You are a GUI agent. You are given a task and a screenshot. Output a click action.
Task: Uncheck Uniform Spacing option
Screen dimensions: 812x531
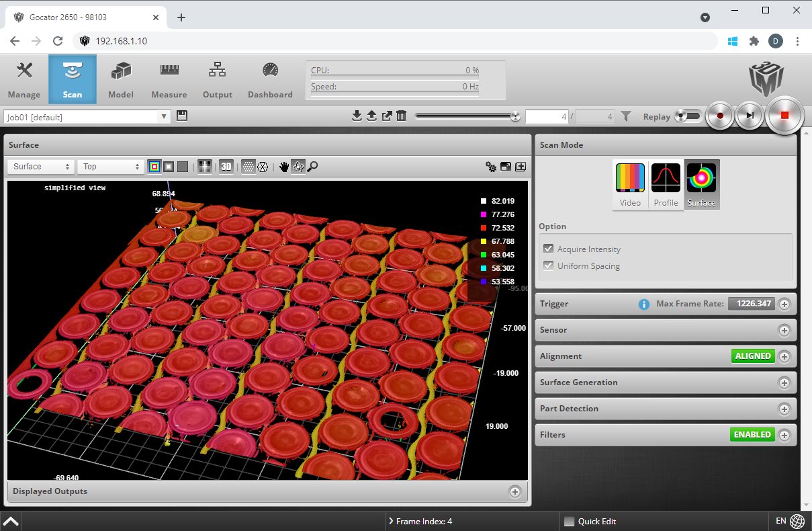coord(549,266)
